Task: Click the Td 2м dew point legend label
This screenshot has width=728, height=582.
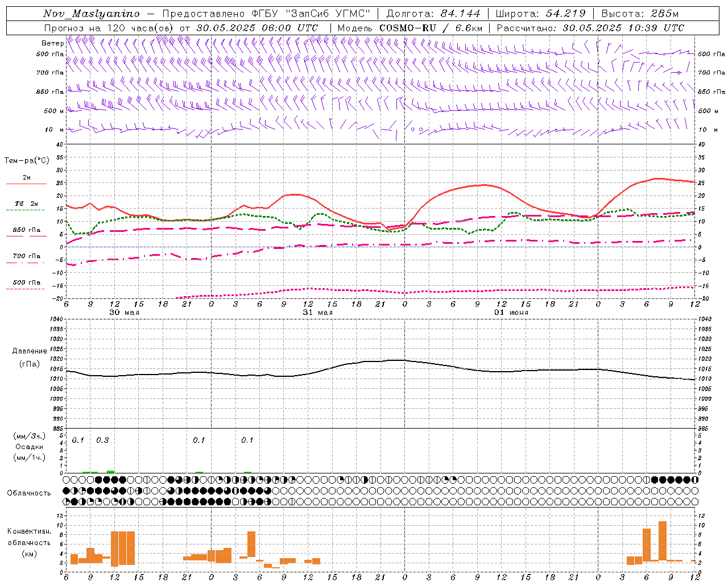Action: 27,203
